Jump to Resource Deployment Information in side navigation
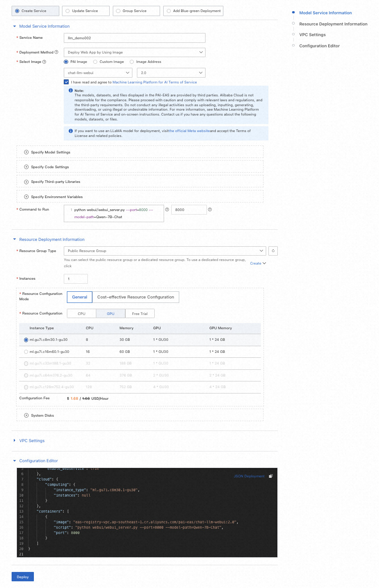This screenshot has height=588, width=379. tap(333, 24)
